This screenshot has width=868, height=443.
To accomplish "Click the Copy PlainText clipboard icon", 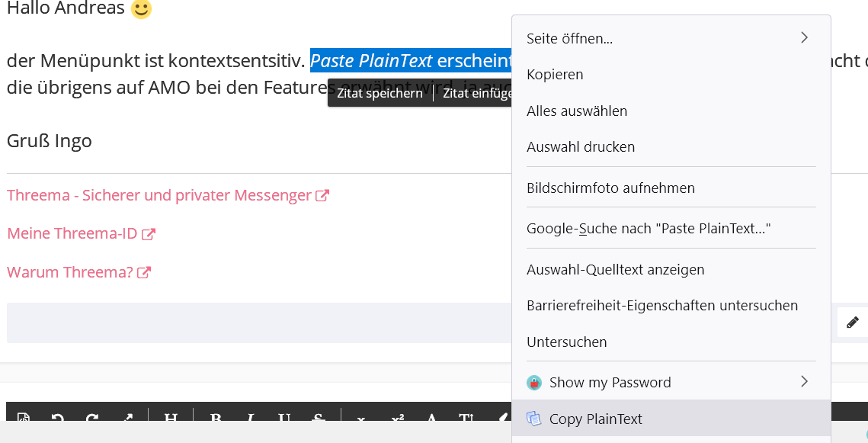I will tap(534, 419).
